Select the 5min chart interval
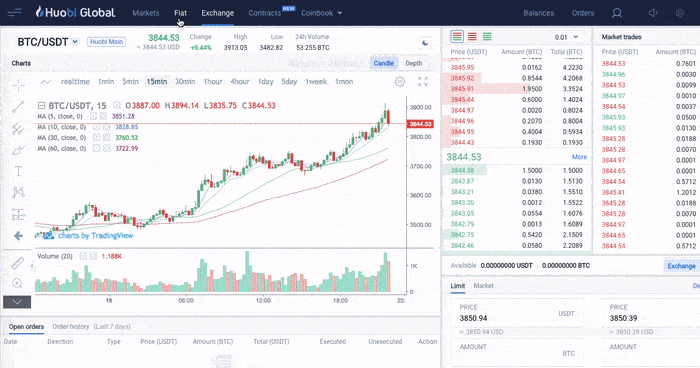This screenshot has width=700, height=368. click(130, 82)
